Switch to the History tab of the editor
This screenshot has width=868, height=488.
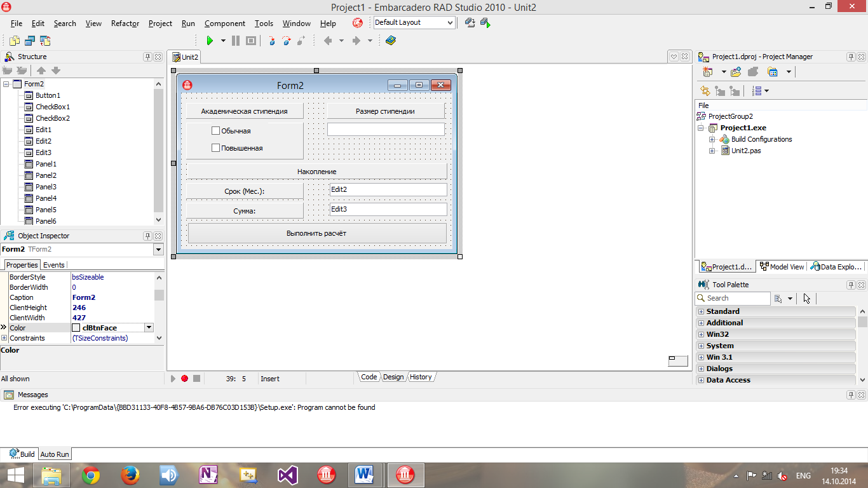click(421, 377)
